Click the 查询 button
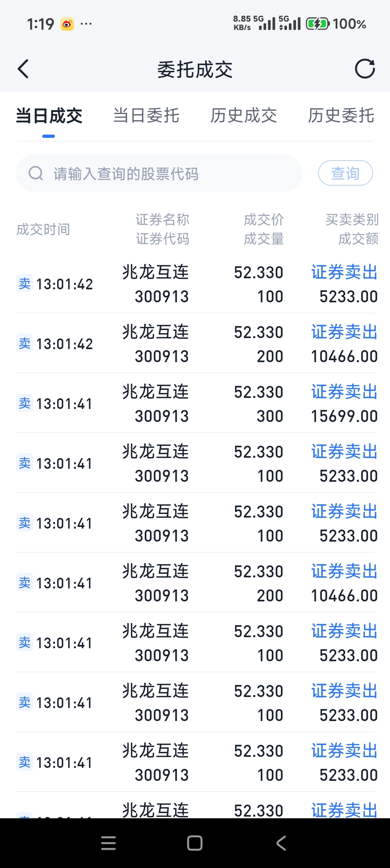The width and height of the screenshot is (390, 868). [x=345, y=173]
